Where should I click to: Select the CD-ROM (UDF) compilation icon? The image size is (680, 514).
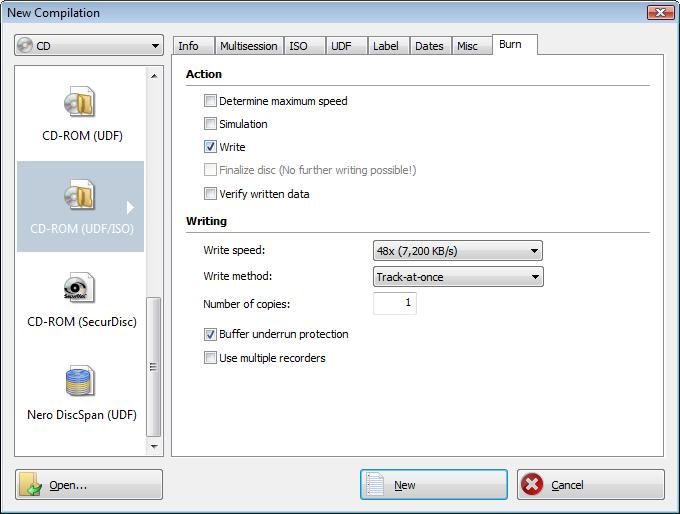coord(79,101)
